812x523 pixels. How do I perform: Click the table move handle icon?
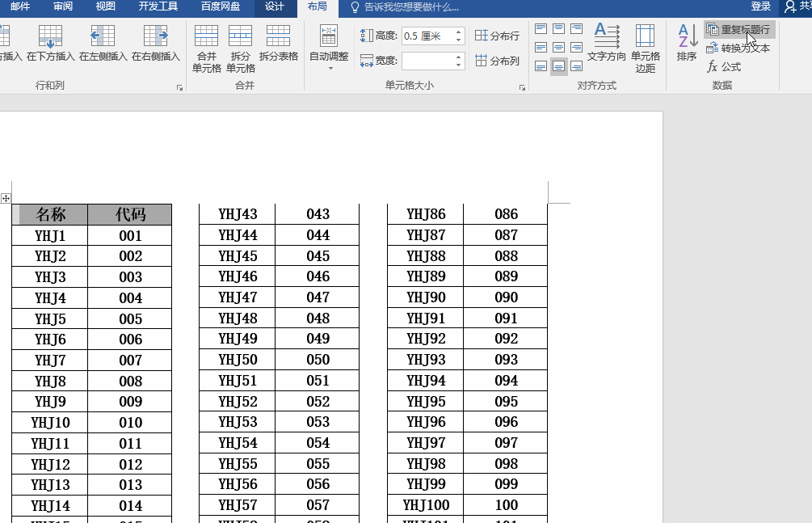[x=6, y=198]
